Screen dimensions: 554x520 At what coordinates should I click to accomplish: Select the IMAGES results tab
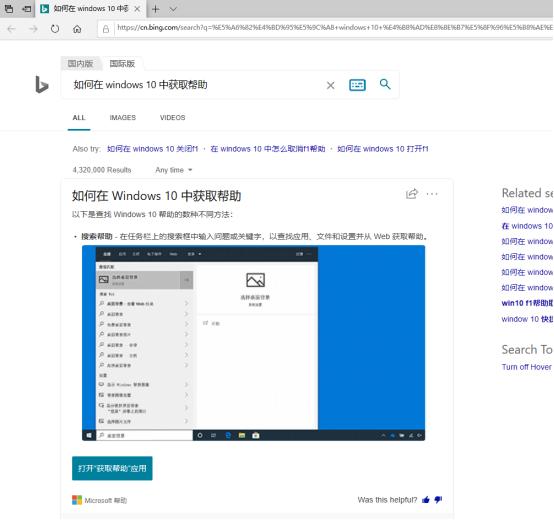[x=123, y=118]
